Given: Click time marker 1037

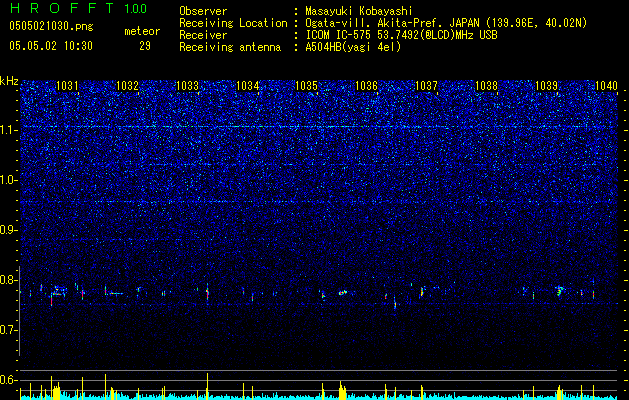Looking at the screenshot, I should [426, 85].
